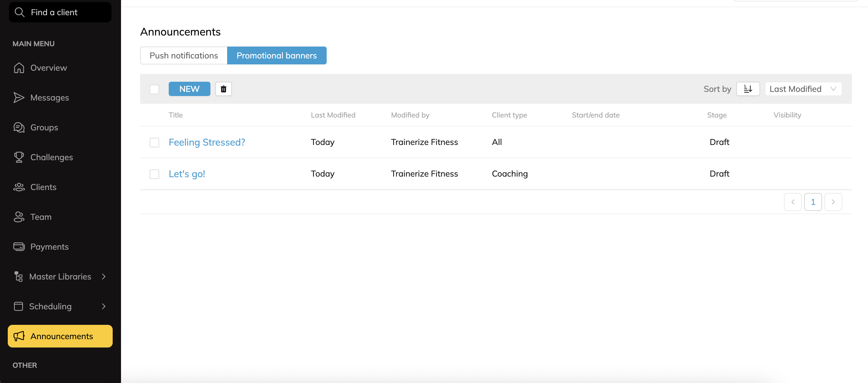The width and height of the screenshot is (868, 383).
Task: Open the Feeling Stressed? announcement
Action: click(207, 142)
